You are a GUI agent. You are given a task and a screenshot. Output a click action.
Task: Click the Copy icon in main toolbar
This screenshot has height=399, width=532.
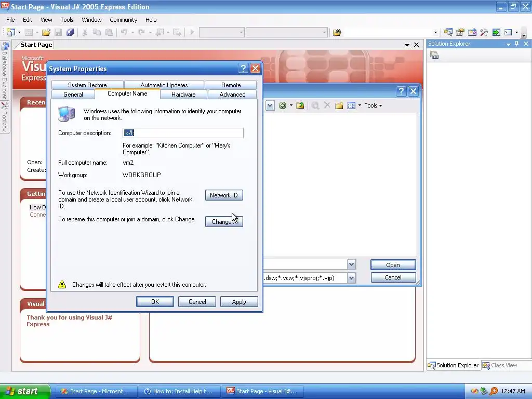(x=97, y=33)
